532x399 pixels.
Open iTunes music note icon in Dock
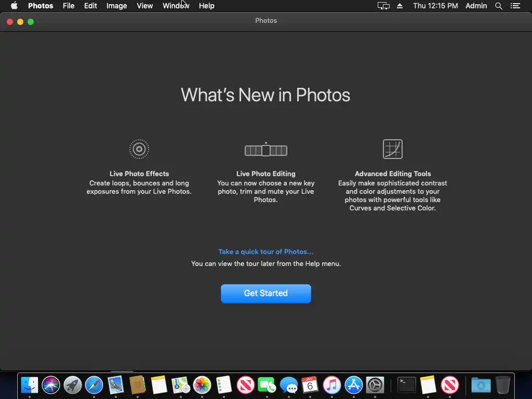click(332, 385)
